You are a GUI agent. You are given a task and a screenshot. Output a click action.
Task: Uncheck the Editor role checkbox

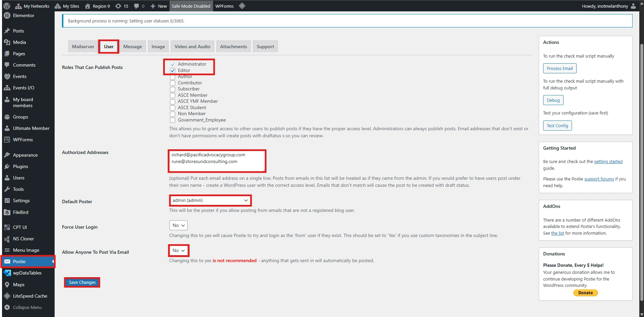(173, 71)
